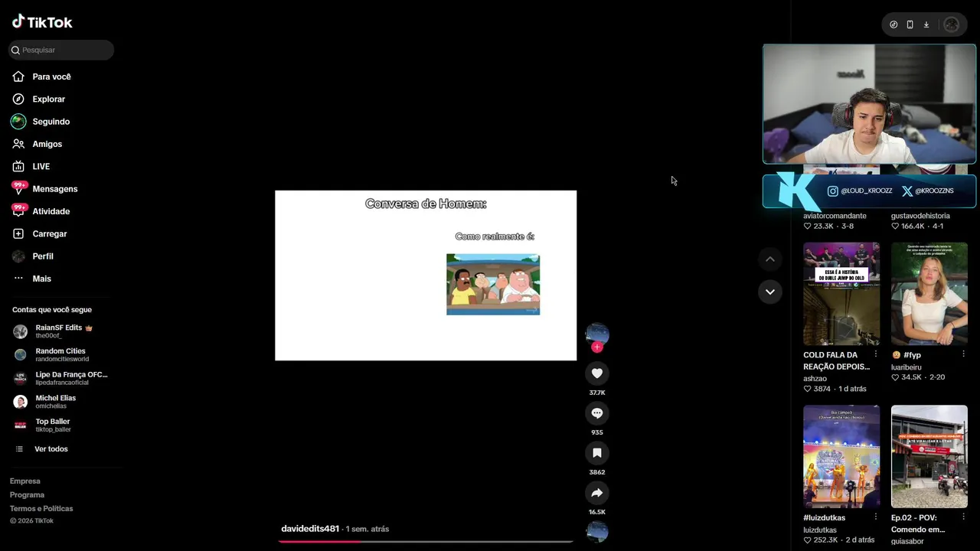This screenshot has width=980, height=551.
Task: Open davidedits481 profile link
Action: (310, 529)
